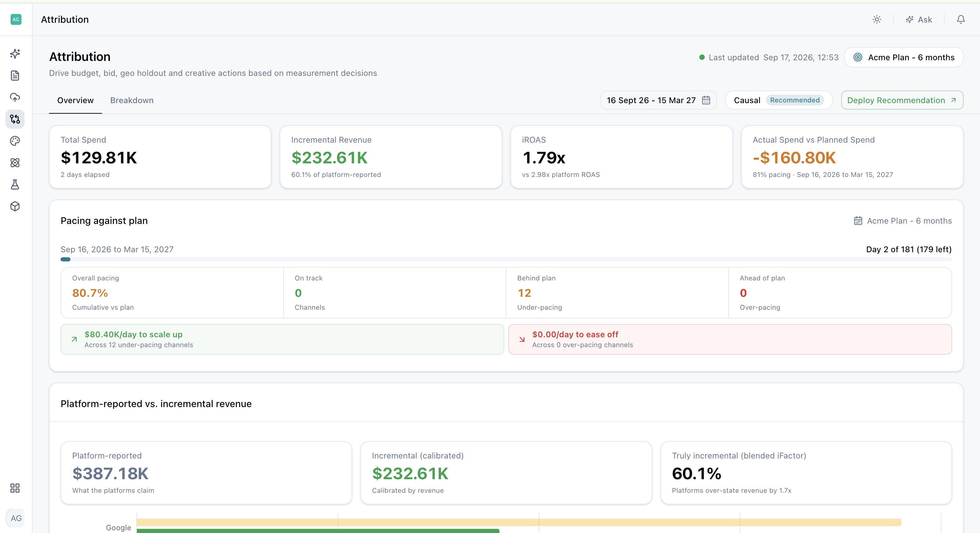Open the palette creative sidebar icon

pos(15,141)
